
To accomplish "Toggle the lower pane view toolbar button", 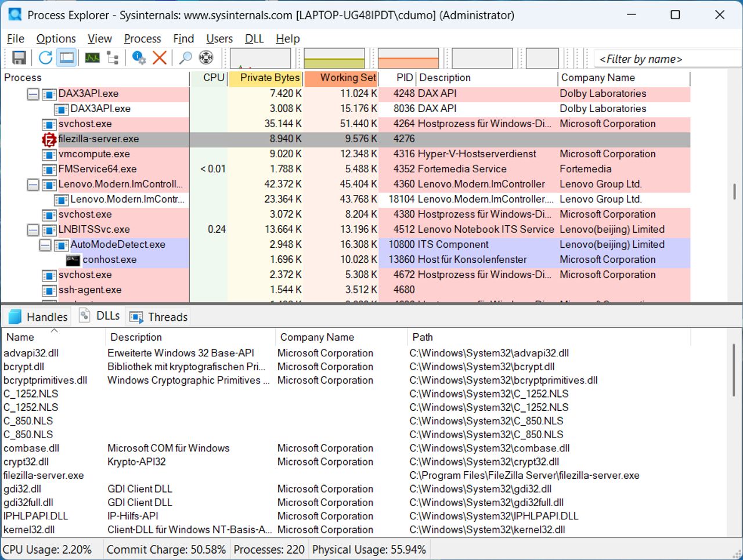I will [x=67, y=57].
